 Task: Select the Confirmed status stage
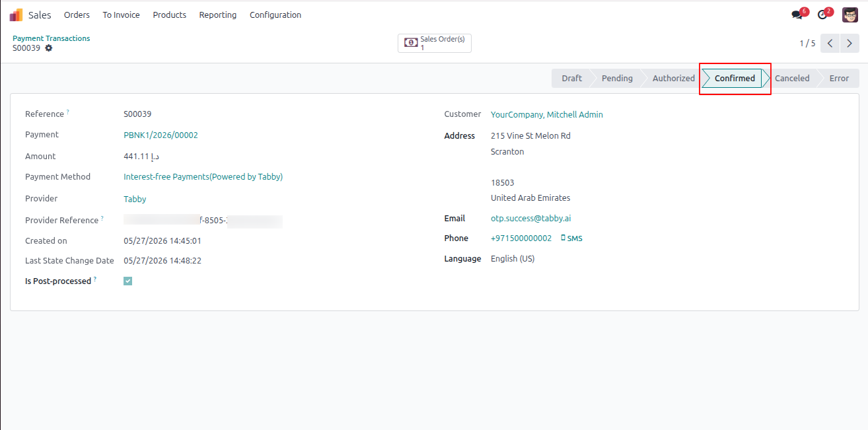coord(735,78)
